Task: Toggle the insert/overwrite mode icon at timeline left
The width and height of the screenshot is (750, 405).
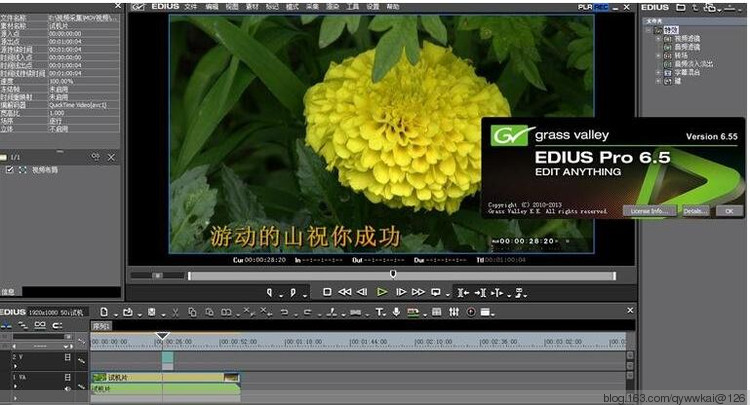Action: [x=6, y=326]
